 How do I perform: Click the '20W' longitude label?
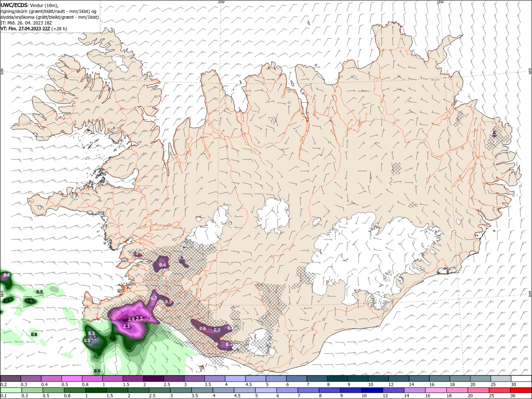click(x=221, y=2)
